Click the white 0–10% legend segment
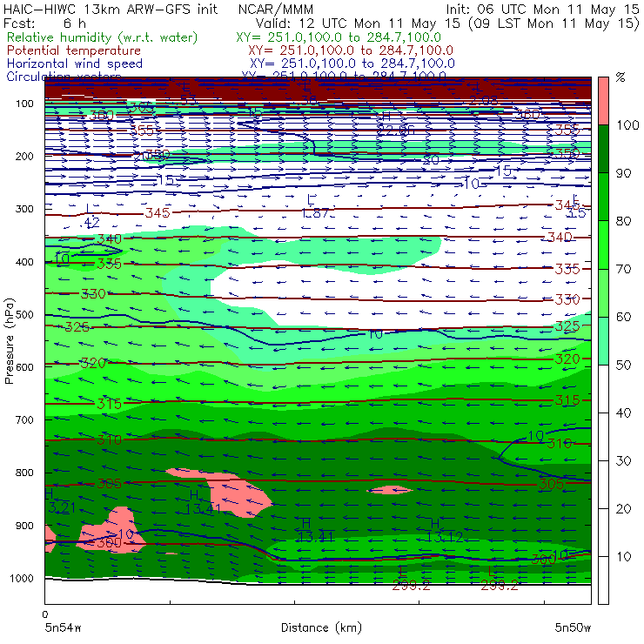This screenshot has width=644, height=644. point(603,580)
